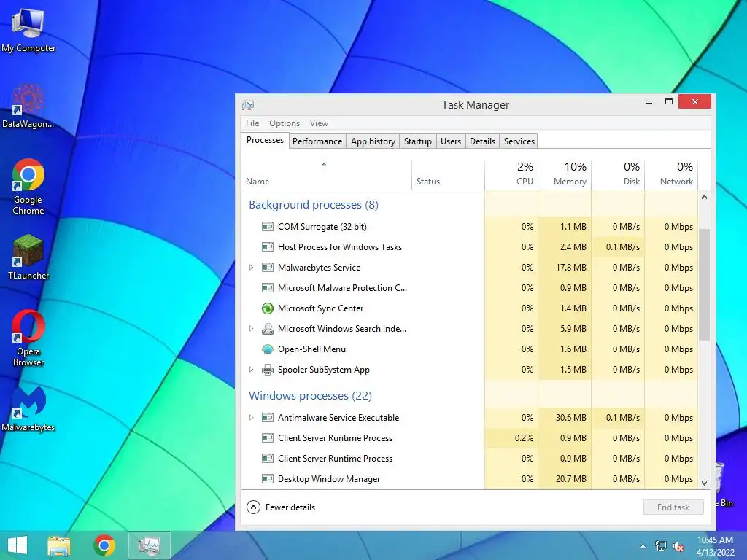The width and height of the screenshot is (747, 560).
Task: Switch to the Details tab
Action: 483,141
